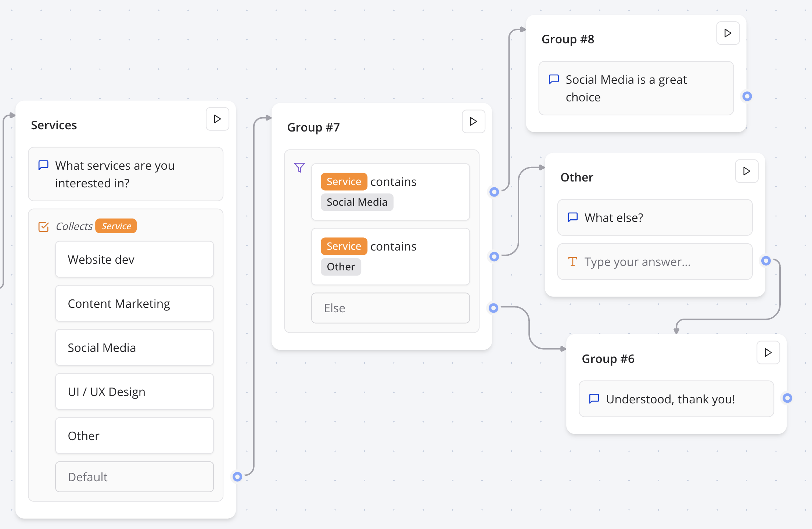Click the "Type your answer..." input field
This screenshot has width=812, height=529.
[655, 262]
